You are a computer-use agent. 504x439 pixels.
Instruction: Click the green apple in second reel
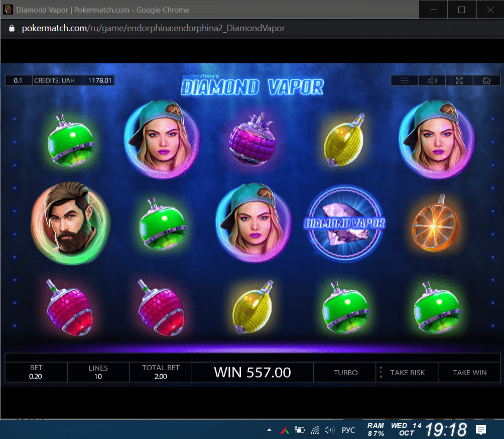162,224
